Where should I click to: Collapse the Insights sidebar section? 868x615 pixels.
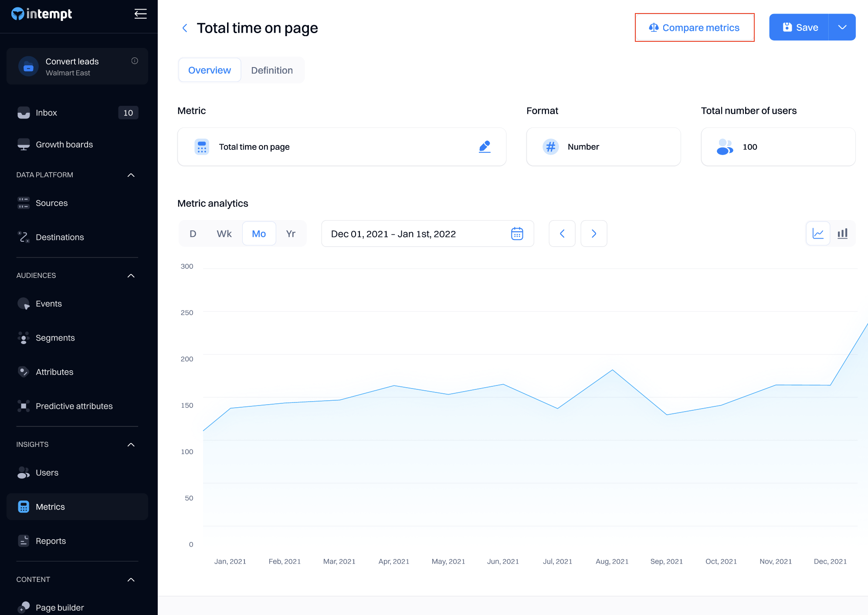click(x=131, y=445)
